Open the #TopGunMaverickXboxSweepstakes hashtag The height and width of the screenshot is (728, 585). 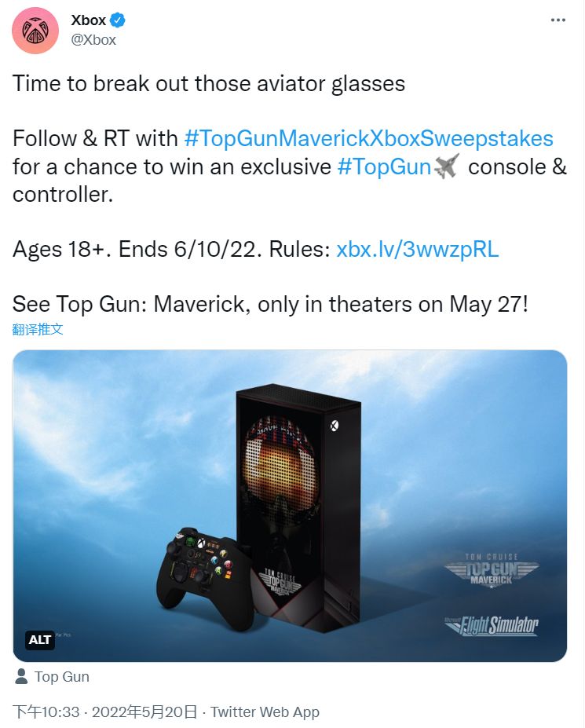pyautogui.click(x=368, y=139)
